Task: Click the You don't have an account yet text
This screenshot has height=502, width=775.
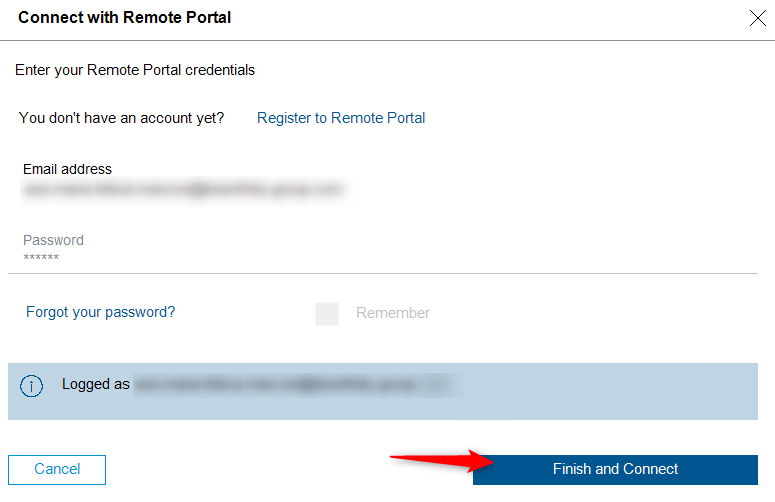Action: point(121,118)
